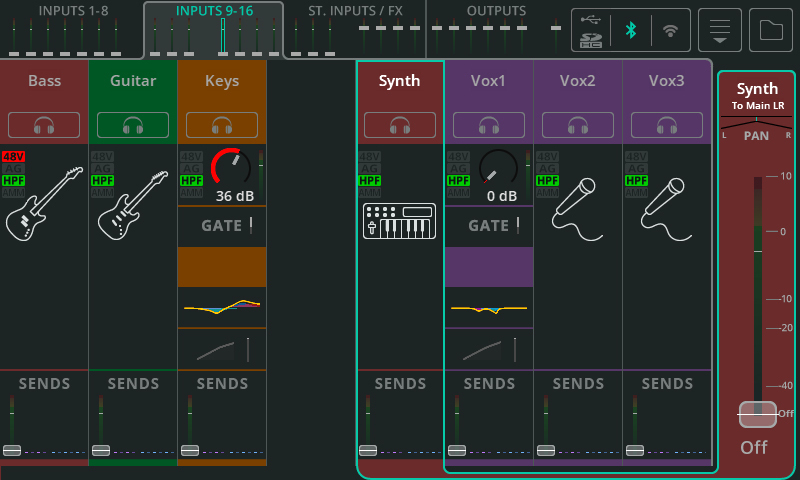Toggle PAFL headphones on Vox3 channel
Screen dimensions: 800x480
pos(667,125)
